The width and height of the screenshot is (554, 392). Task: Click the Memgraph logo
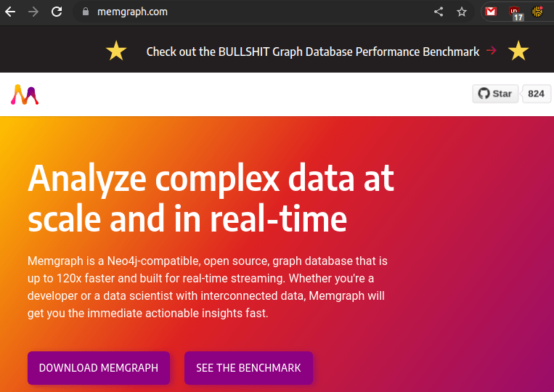(25, 94)
